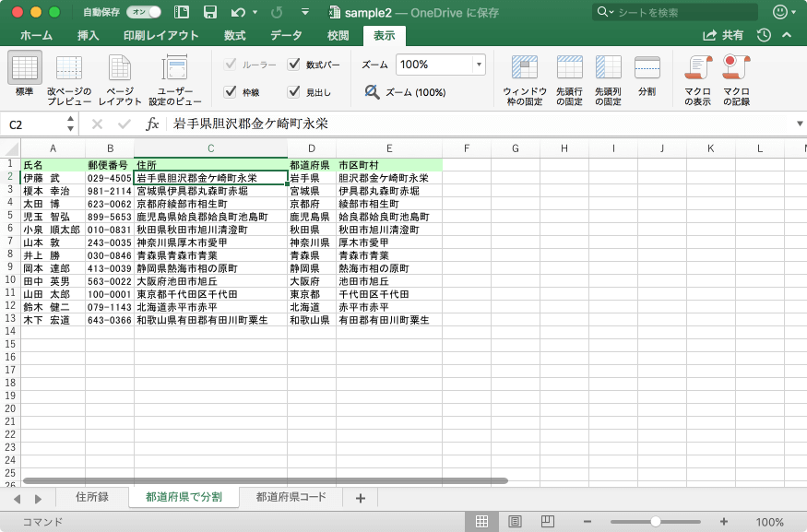The image size is (807, 532).
Task: Adjust the status bar zoom slider
Action: point(655,521)
